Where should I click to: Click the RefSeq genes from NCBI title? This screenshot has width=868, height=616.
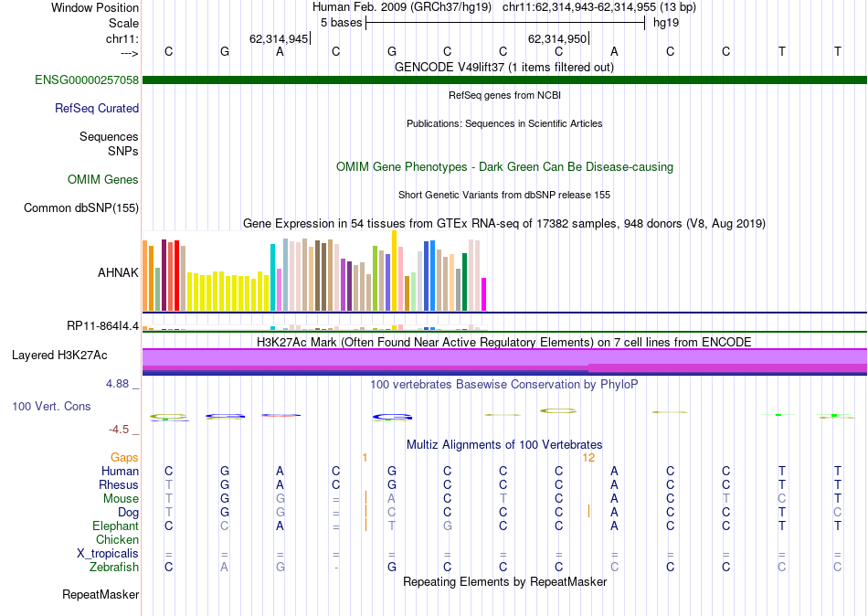coord(504,95)
